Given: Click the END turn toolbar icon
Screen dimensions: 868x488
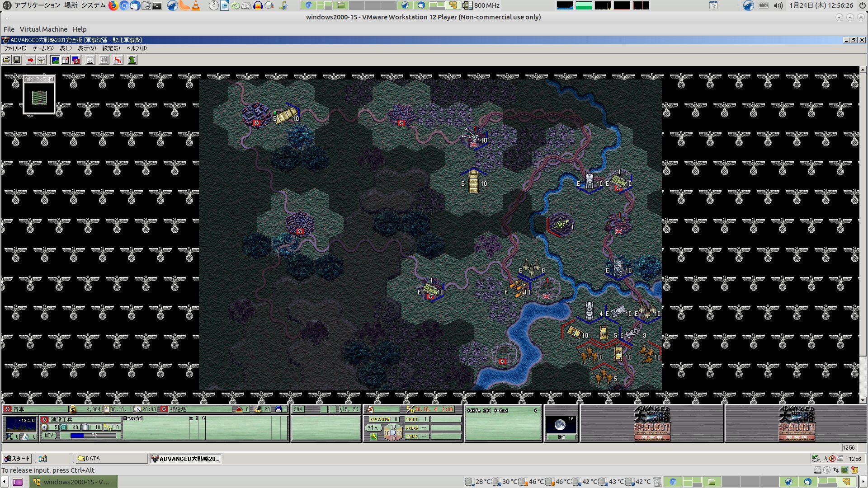Looking at the screenshot, I should click(x=118, y=60).
